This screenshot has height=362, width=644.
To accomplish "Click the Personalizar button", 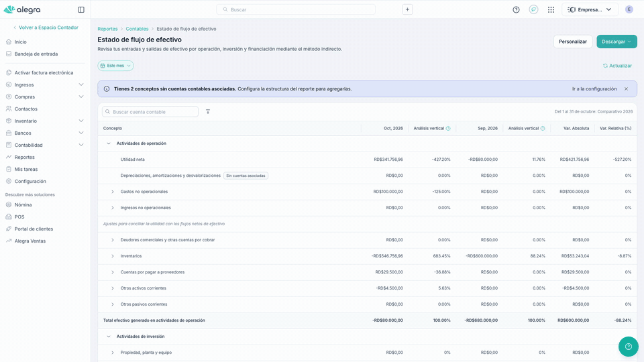I will [x=572, y=42].
